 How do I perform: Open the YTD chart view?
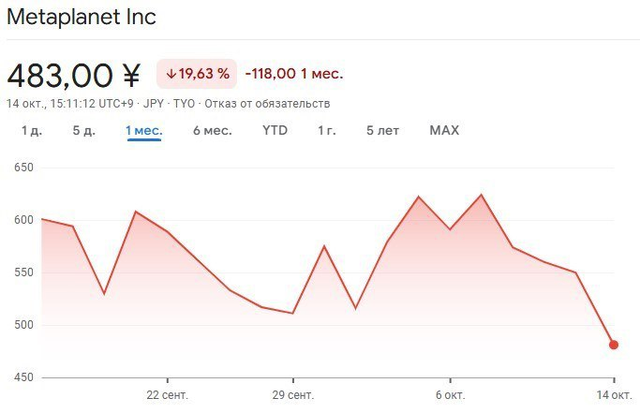point(275,130)
